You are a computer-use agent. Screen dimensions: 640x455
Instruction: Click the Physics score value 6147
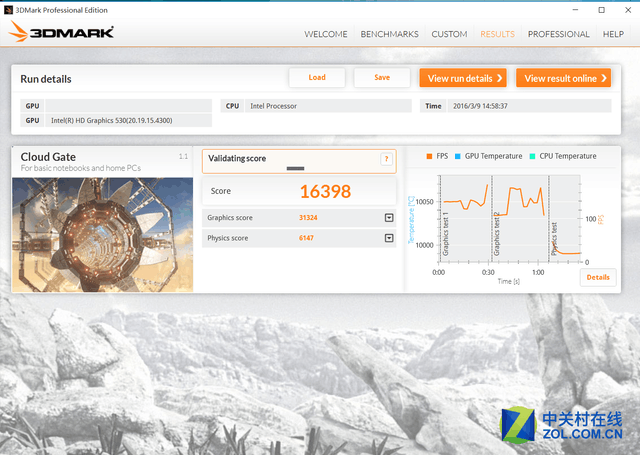[x=306, y=238]
